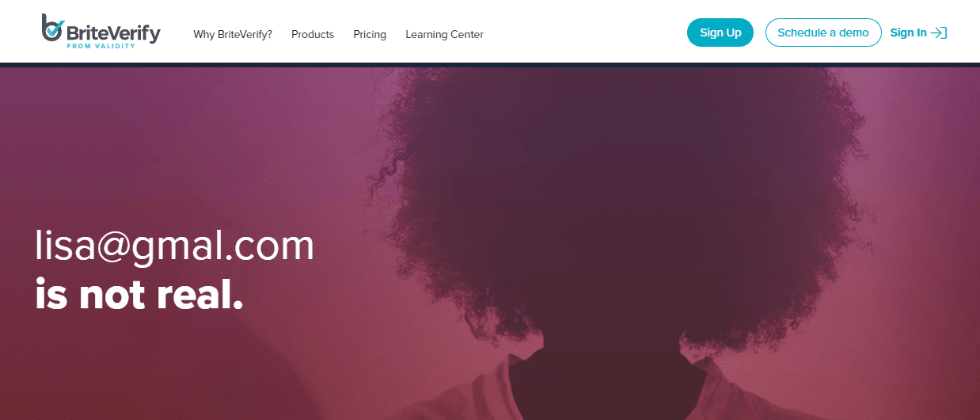Viewport: 980px width, 420px height.
Task: Click the BriteVerify checkmark logo icon
Action: tap(52, 29)
